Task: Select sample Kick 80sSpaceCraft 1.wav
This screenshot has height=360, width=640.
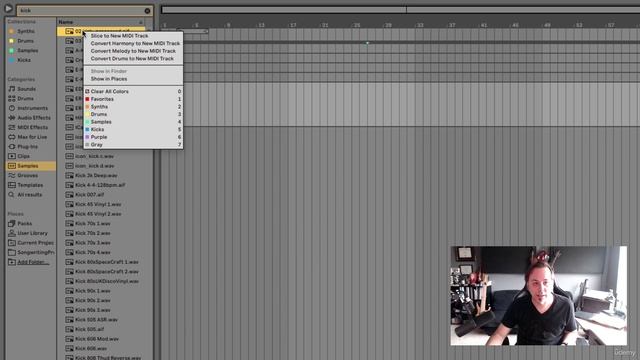Action: pos(107,262)
